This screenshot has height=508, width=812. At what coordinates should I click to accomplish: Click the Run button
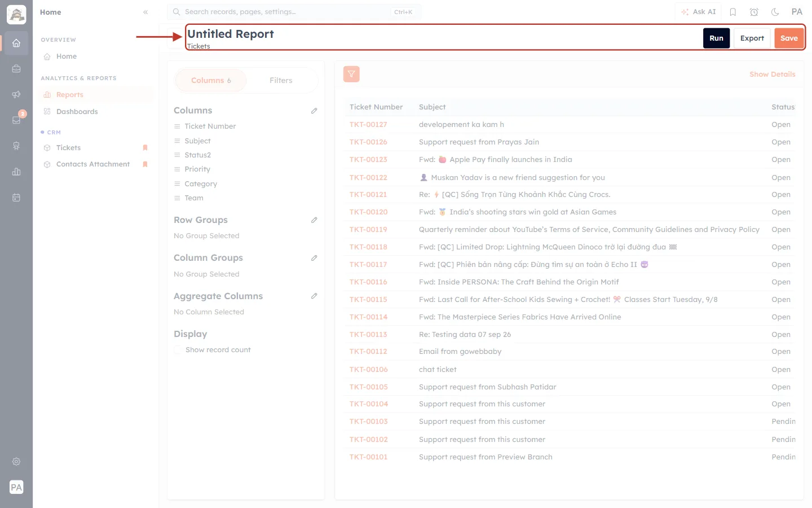coord(716,38)
